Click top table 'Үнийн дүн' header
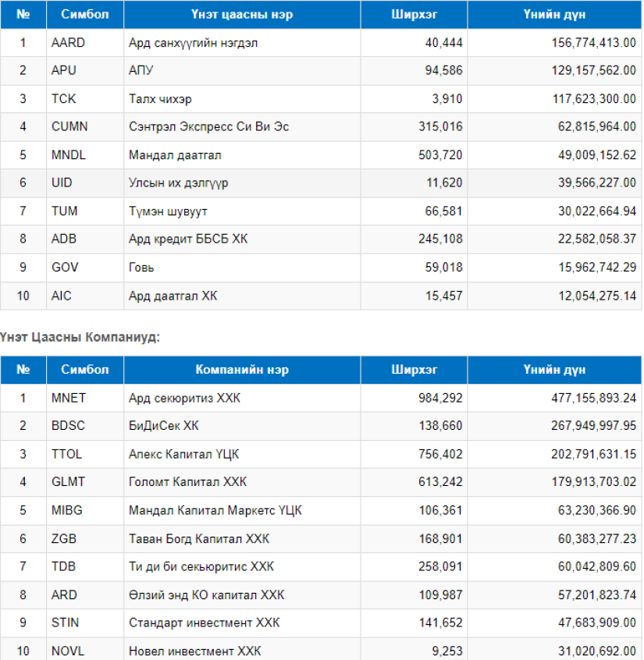 (x=554, y=14)
